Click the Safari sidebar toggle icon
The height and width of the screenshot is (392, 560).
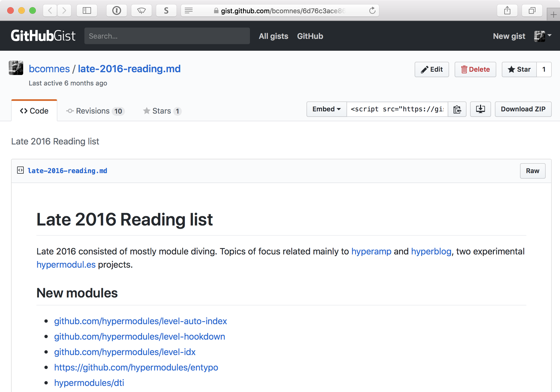click(87, 10)
